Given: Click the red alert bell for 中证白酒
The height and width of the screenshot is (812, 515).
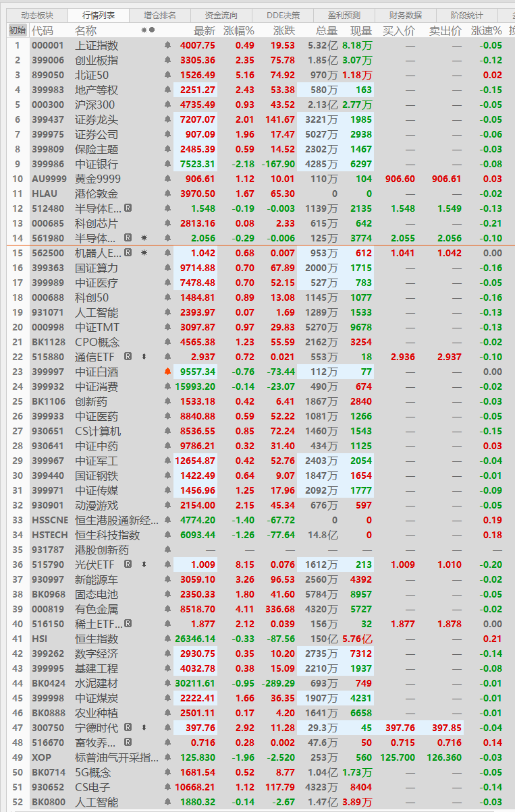Looking at the screenshot, I should 167,372.
